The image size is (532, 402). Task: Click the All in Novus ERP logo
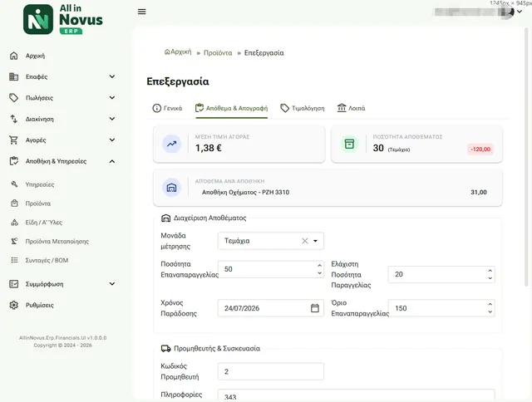coord(63,19)
